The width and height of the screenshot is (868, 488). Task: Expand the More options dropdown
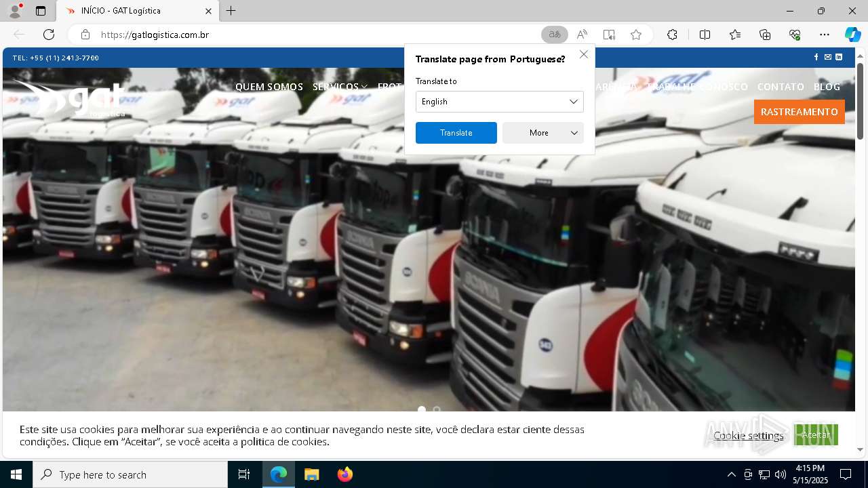[x=543, y=133]
